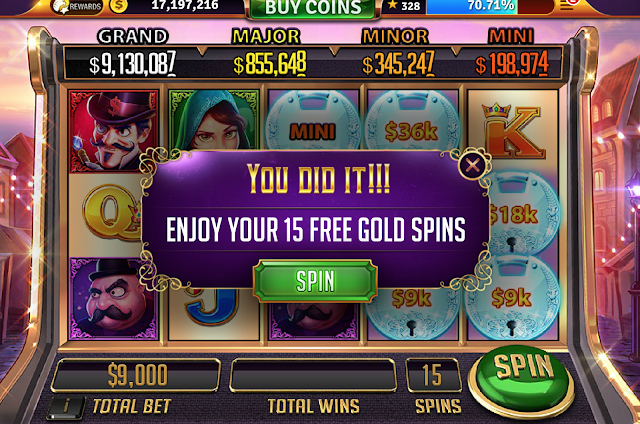Screen dimensions: 640x424
Task: Click the crowned K symbol
Action: 513,131
